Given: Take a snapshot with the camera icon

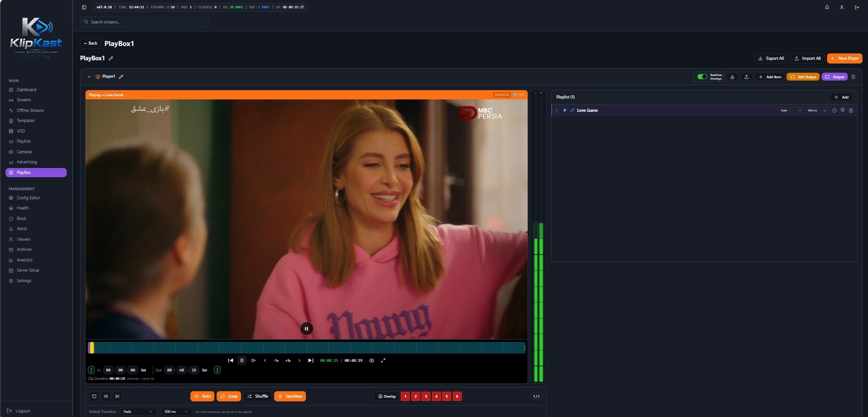Looking at the screenshot, I should tap(372, 360).
